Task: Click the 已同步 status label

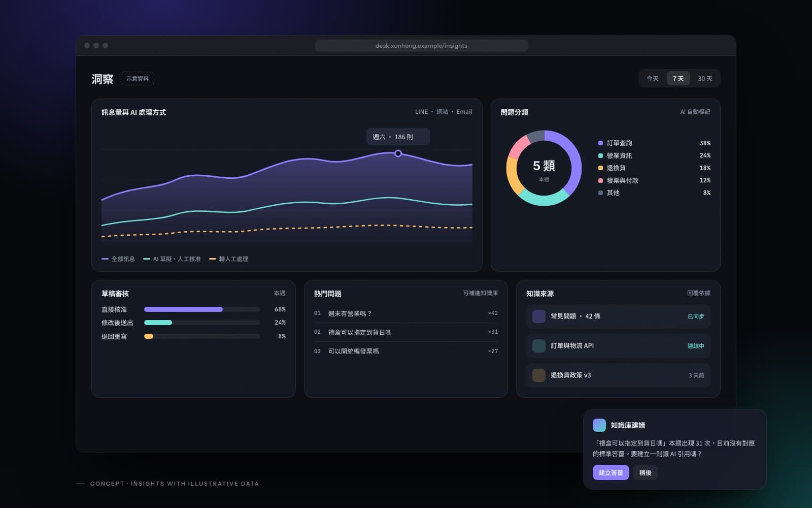Action: click(696, 316)
